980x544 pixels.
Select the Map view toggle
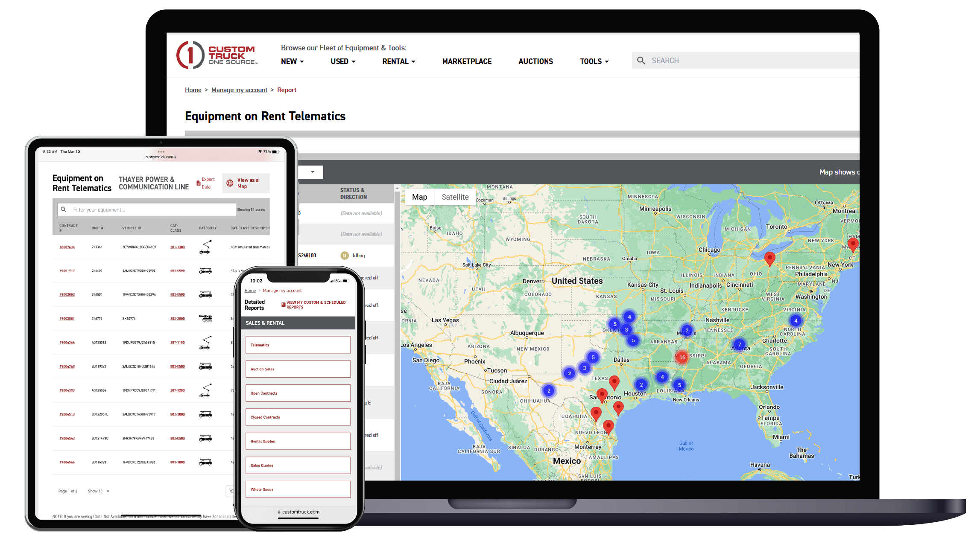click(x=419, y=197)
